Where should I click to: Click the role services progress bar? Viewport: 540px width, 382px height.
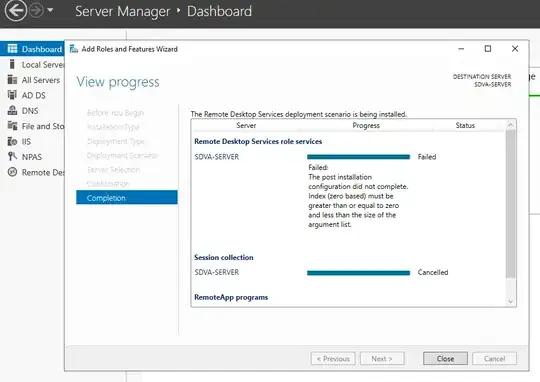click(359, 157)
